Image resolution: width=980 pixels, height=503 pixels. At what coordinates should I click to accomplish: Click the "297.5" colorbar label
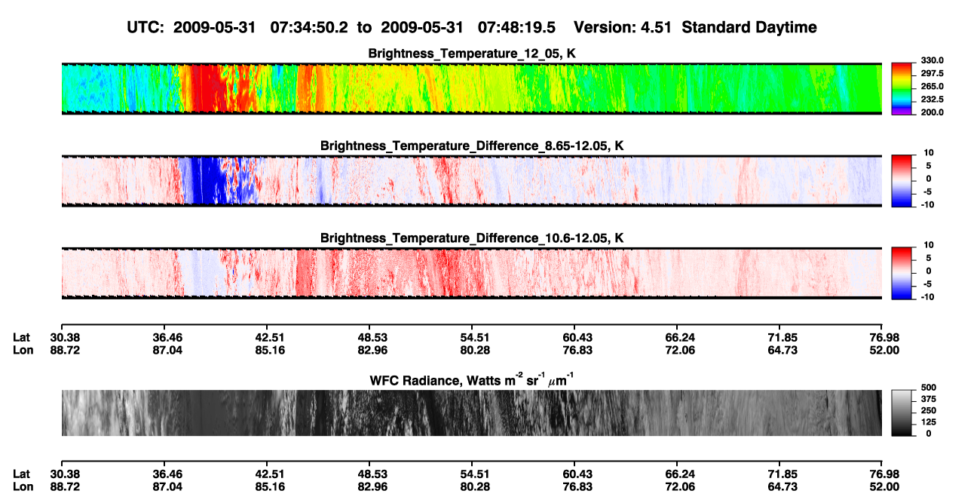[x=933, y=73]
